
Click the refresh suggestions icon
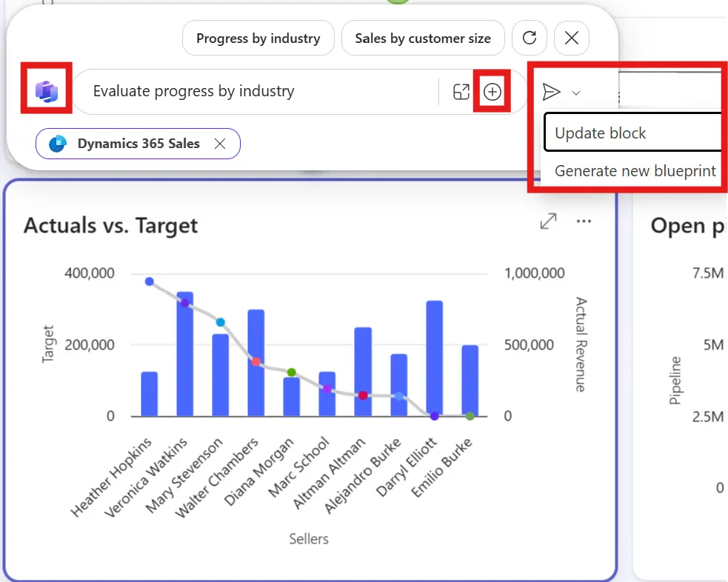point(530,39)
